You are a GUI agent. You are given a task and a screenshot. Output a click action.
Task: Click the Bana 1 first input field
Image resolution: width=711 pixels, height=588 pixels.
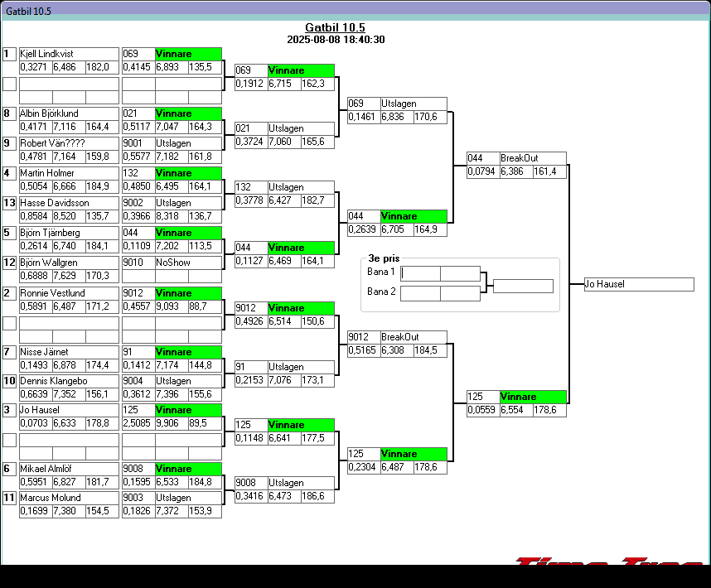420,273
